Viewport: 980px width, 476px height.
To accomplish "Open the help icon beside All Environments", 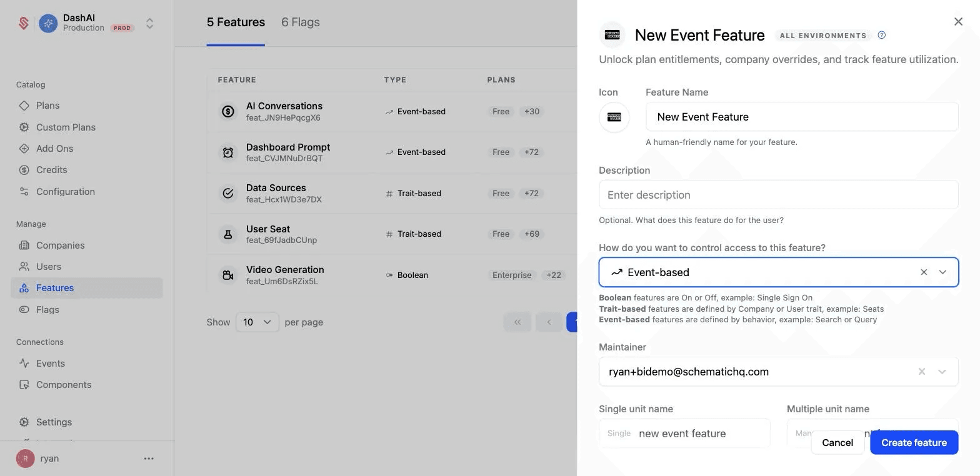I will click(882, 35).
